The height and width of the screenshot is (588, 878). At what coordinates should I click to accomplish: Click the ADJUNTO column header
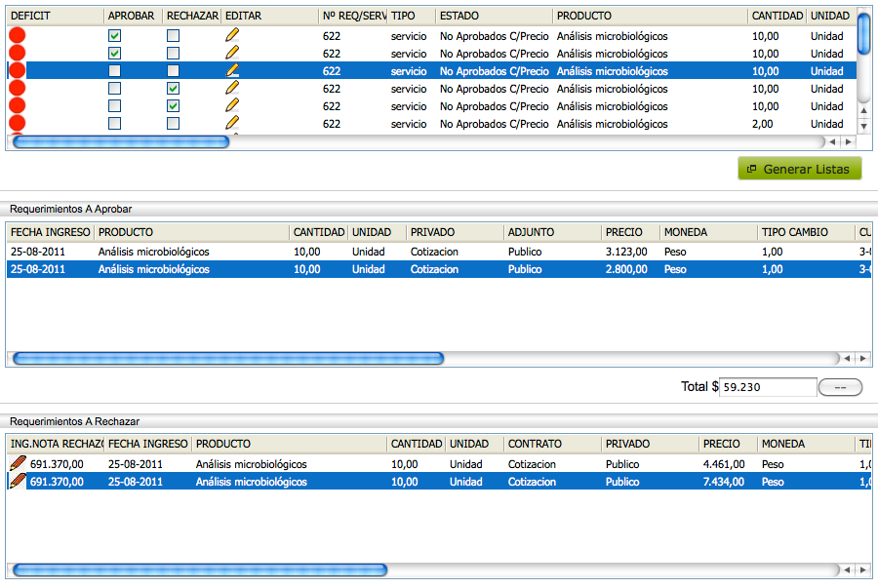click(x=552, y=232)
